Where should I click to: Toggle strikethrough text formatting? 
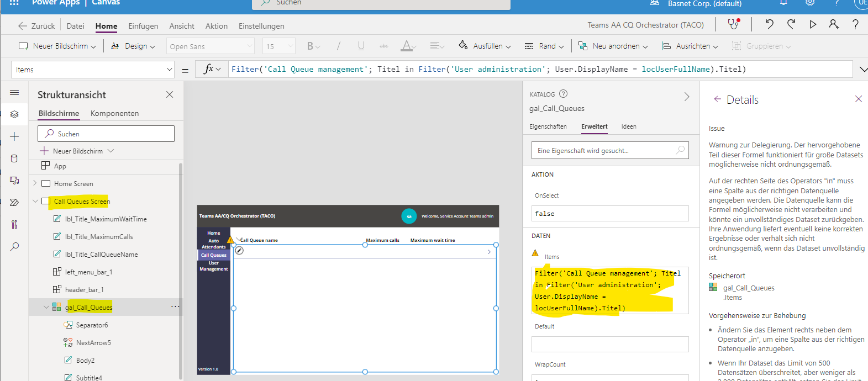[x=384, y=46]
